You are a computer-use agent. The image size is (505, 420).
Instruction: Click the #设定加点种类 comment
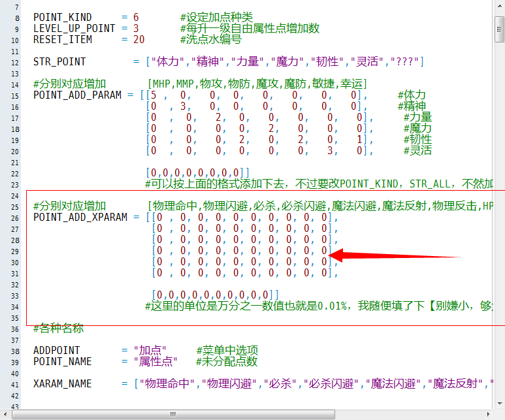coord(216,18)
